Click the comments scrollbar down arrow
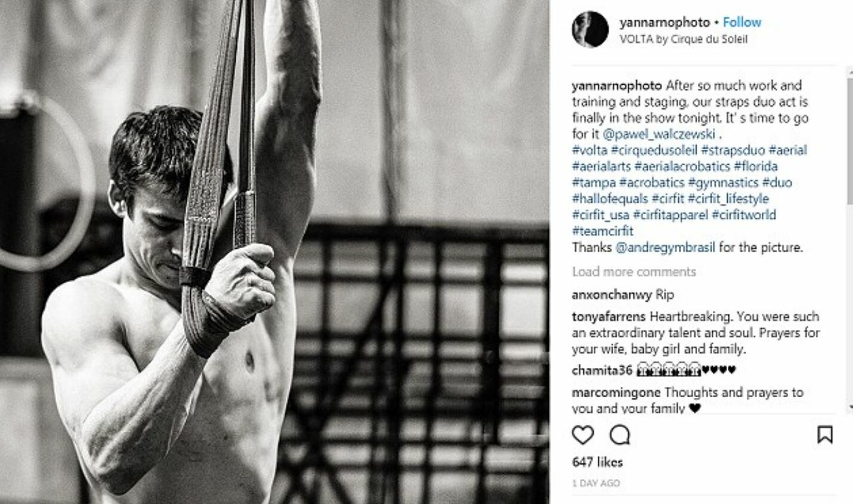This screenshot has width=853, height=504. point(849,407)
